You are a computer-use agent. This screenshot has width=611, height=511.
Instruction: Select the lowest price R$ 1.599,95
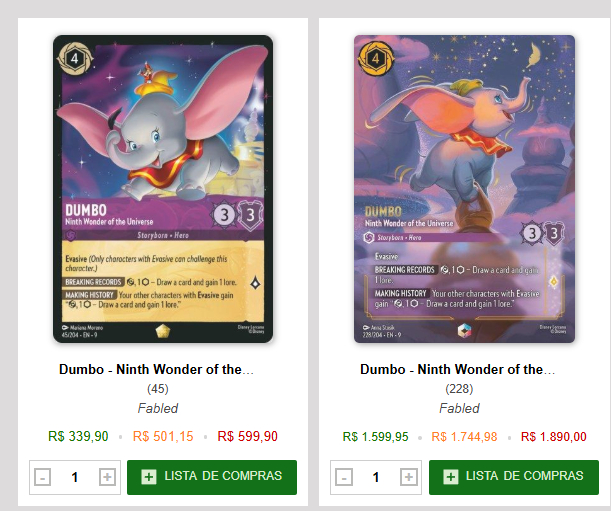pyautogui.click(x=375, y=437)
